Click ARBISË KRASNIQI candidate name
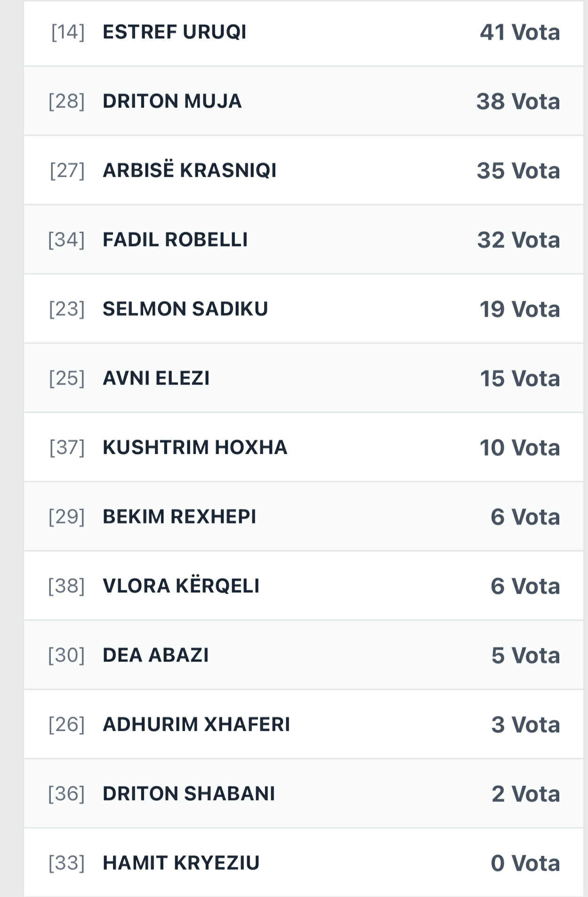This screenshot has width=588, height=897. click(189, 170)
